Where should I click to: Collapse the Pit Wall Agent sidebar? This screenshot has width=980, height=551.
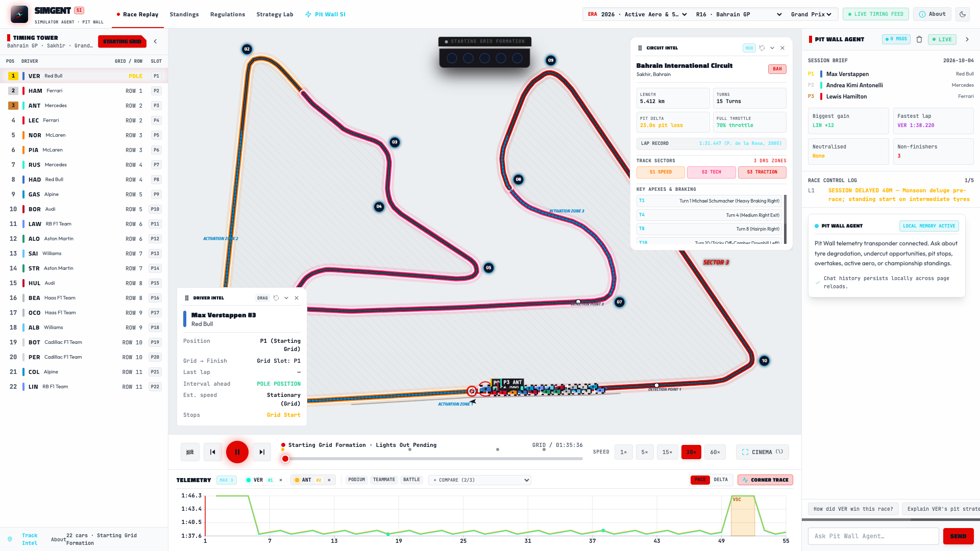(967, 39)
